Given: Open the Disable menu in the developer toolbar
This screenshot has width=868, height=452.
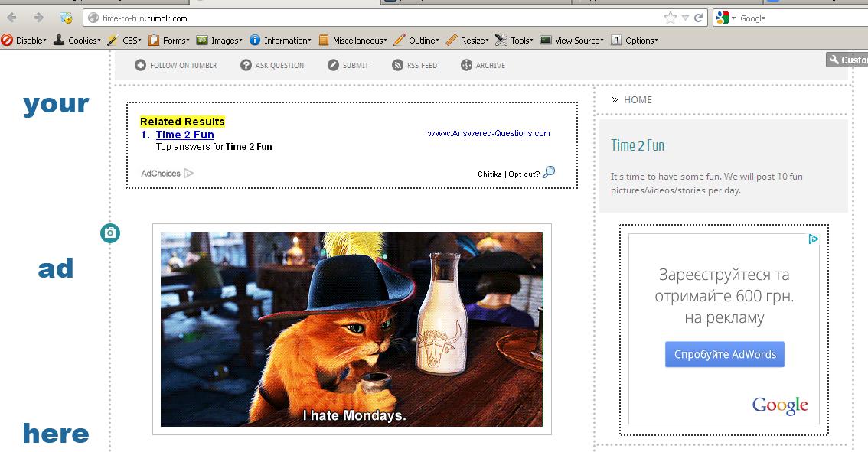Looking at the screenshot, I should (x=24, y=41).
